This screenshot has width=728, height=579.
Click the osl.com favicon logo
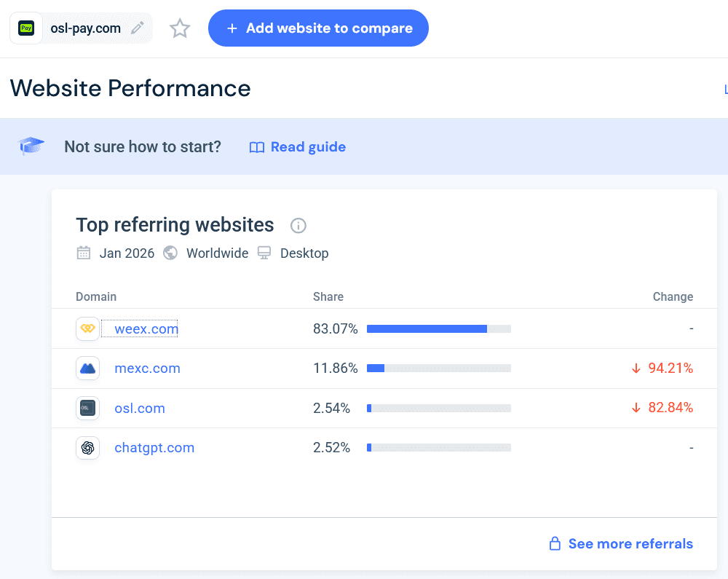coord(87,408)
